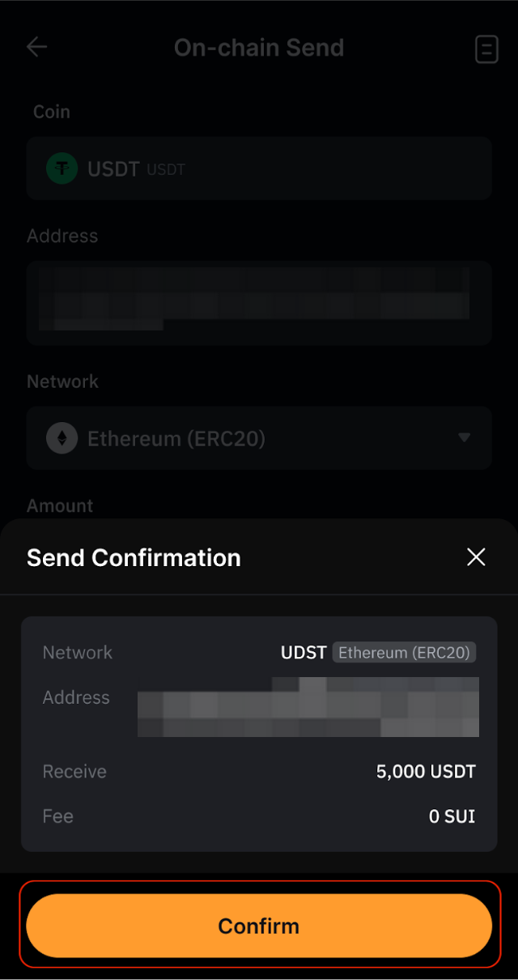
Task: Click the Fee label in the confirmation card
Action: click(58, 816)
